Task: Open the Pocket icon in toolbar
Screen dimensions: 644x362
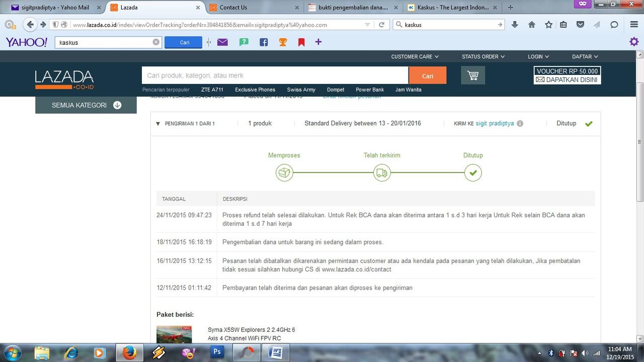Action: (x=581, y=24)
